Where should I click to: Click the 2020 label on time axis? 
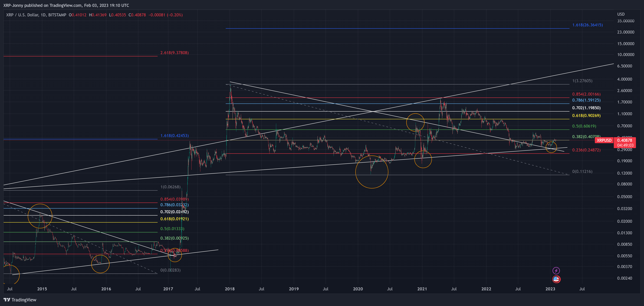pyautogui.click(x=358, y=289)
